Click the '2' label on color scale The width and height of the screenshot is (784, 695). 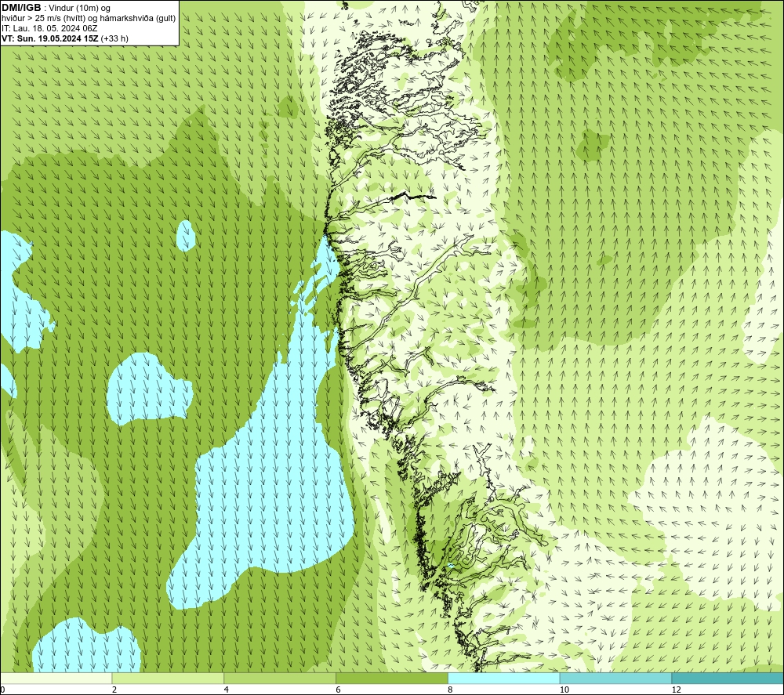[x=114, y=690]
